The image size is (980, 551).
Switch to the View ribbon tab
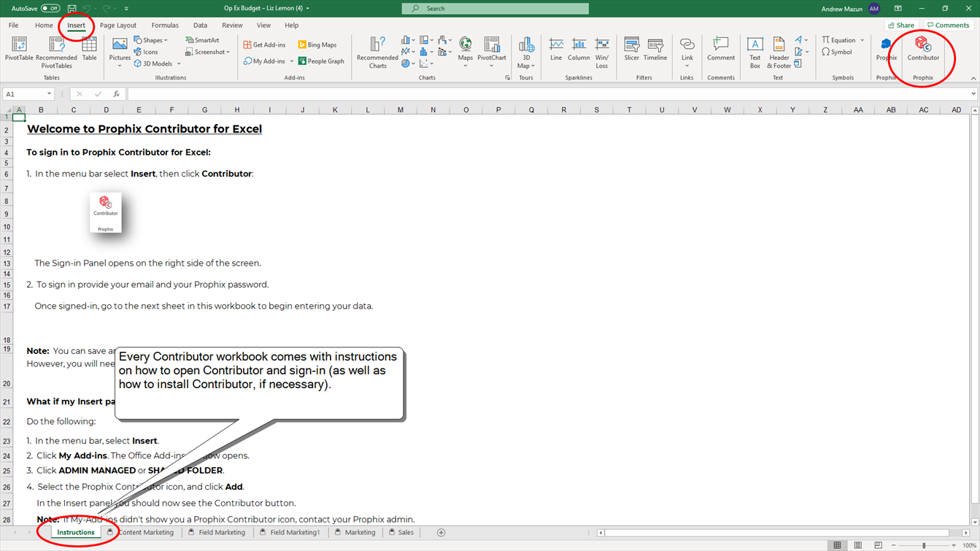point(263,25)
